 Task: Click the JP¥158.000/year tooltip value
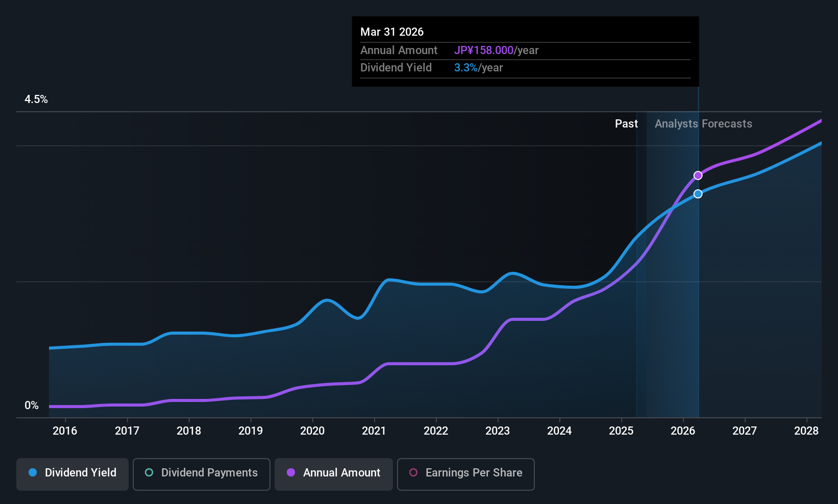(497, 50)
